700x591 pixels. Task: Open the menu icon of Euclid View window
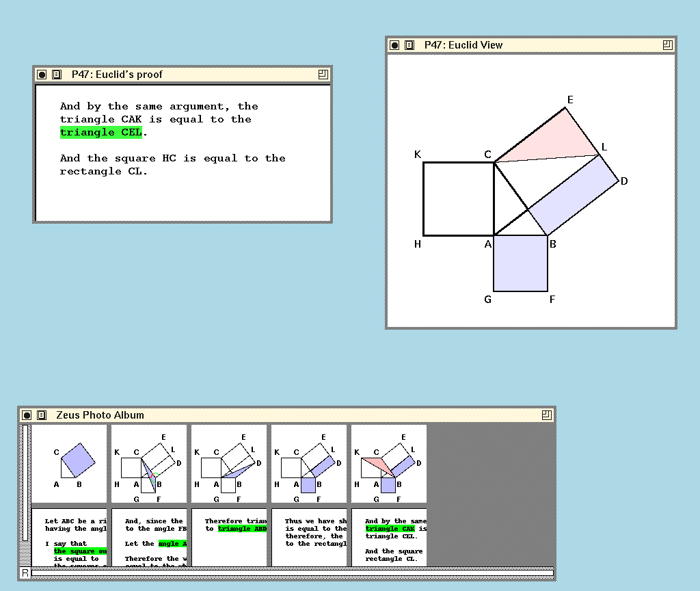tap(409, 45)
